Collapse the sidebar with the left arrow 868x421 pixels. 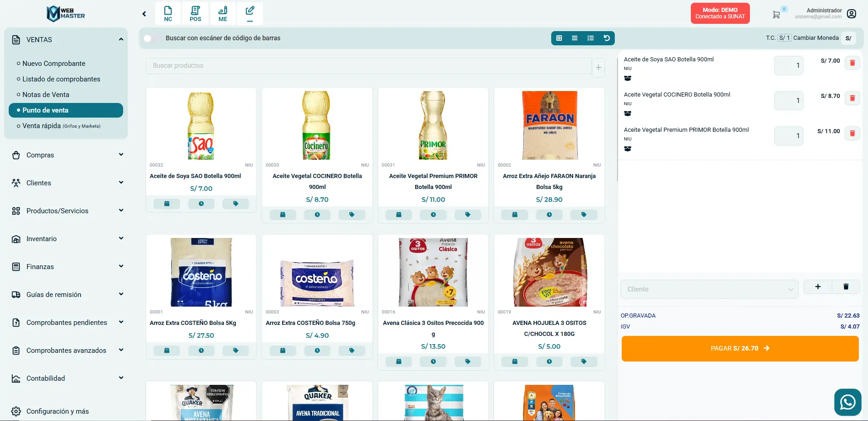coord(144,14)
